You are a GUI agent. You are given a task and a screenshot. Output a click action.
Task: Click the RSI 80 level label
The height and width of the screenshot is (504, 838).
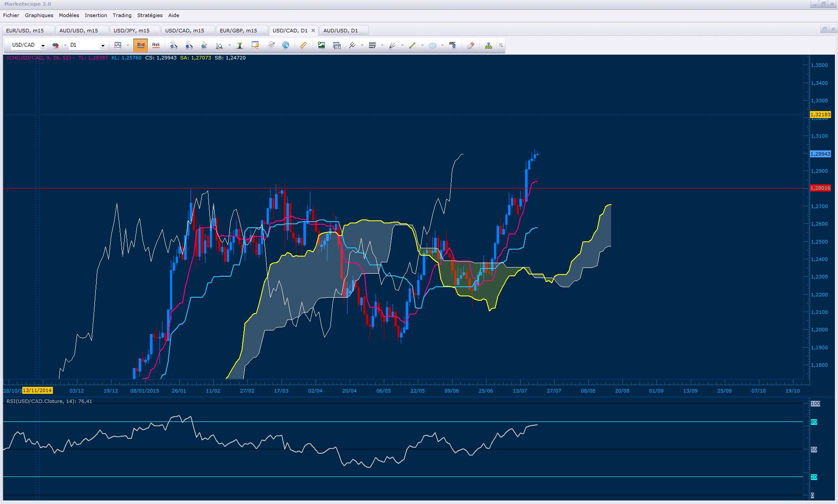pyautogui.click(x=814, y=422)
